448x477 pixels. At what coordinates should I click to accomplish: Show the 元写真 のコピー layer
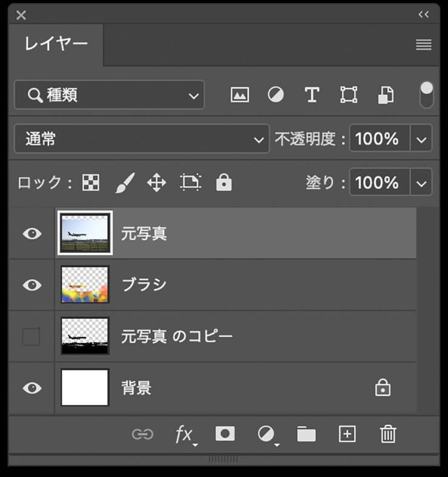(x=31, y=337)
